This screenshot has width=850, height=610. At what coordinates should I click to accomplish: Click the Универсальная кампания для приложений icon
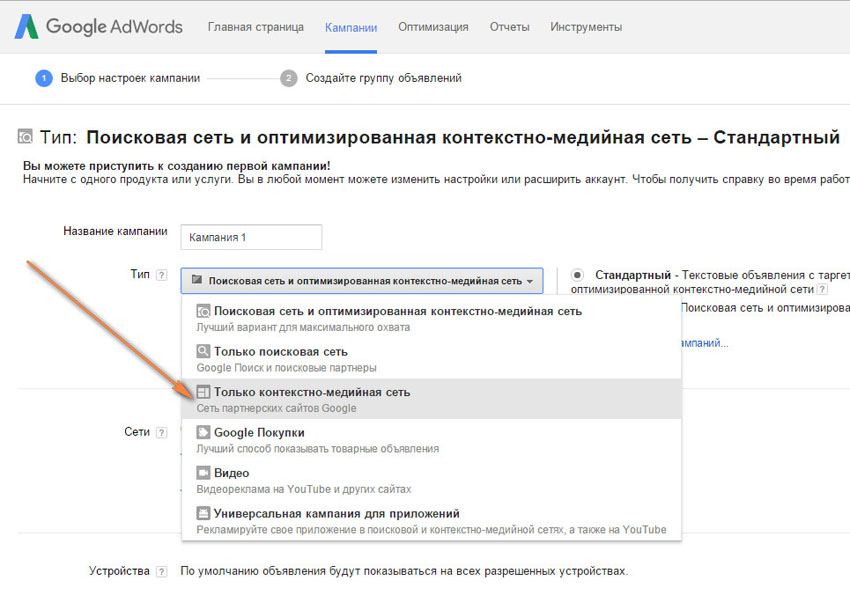tap(203, 513)
